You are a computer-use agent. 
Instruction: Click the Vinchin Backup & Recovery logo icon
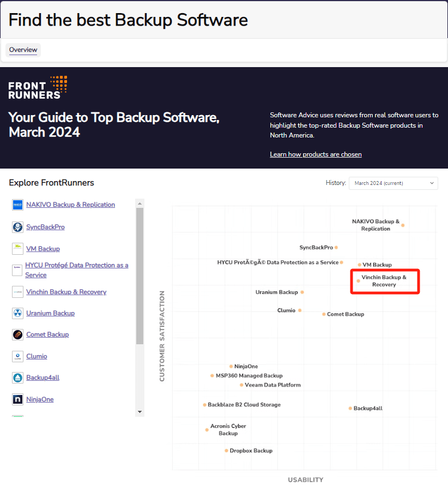point(17,292)
